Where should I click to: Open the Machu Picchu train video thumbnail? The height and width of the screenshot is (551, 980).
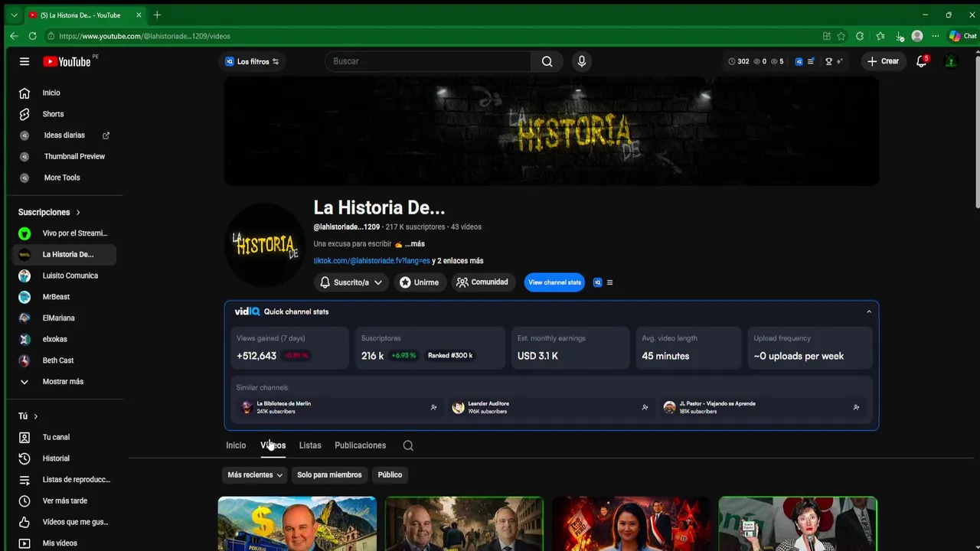[x=297, y=524]
